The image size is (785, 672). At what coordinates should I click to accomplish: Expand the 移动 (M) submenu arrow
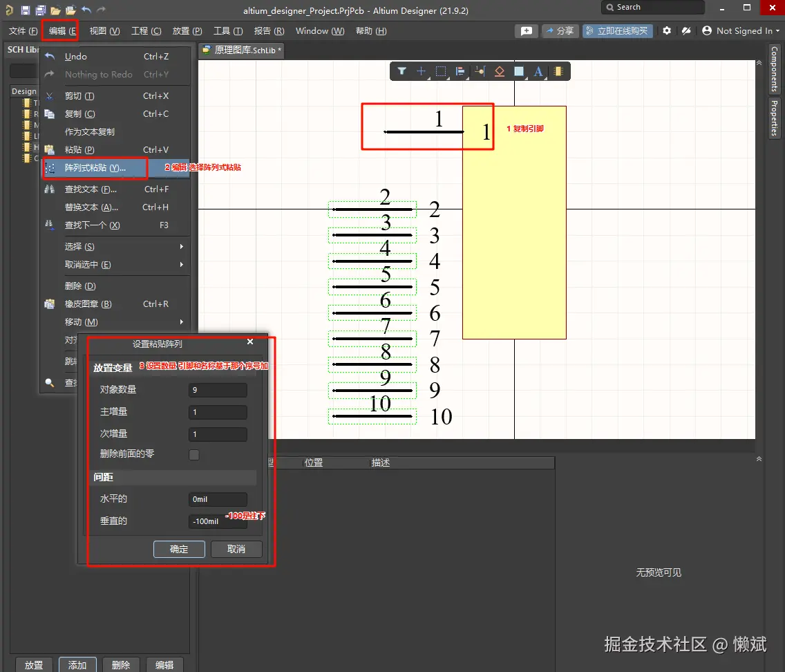181,322
